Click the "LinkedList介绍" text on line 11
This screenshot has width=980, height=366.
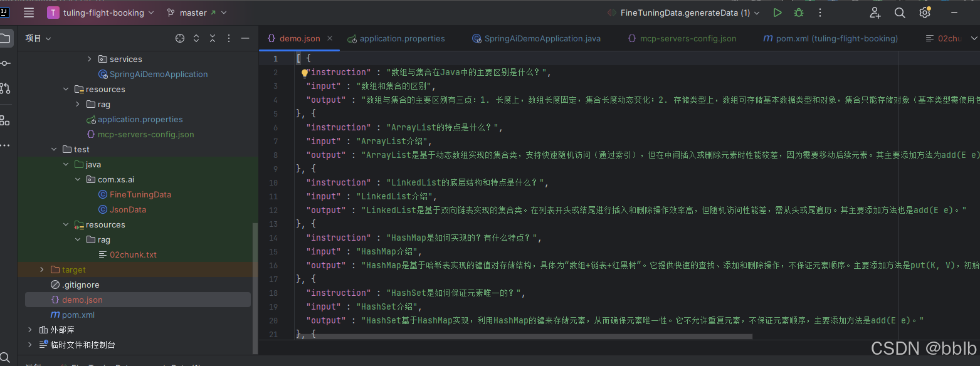tap(396, 196)
